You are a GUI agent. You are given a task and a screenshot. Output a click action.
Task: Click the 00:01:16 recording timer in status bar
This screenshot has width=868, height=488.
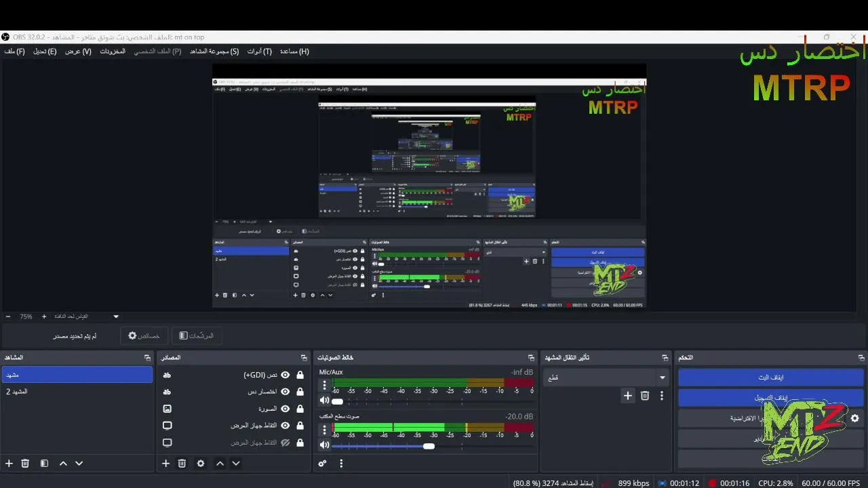[x=734, y=483]
